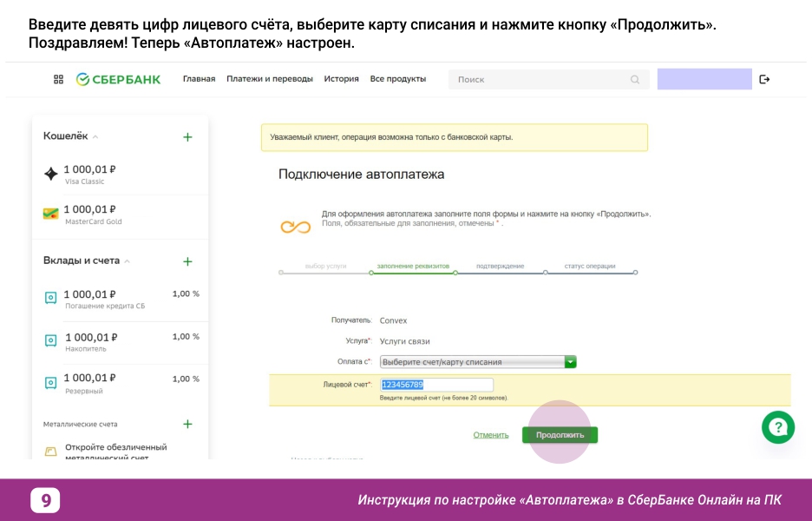Viewport: 812px width, 521px height.
Task: Add a deposit with Вклады и счета plus
Action: click(187, 261)
